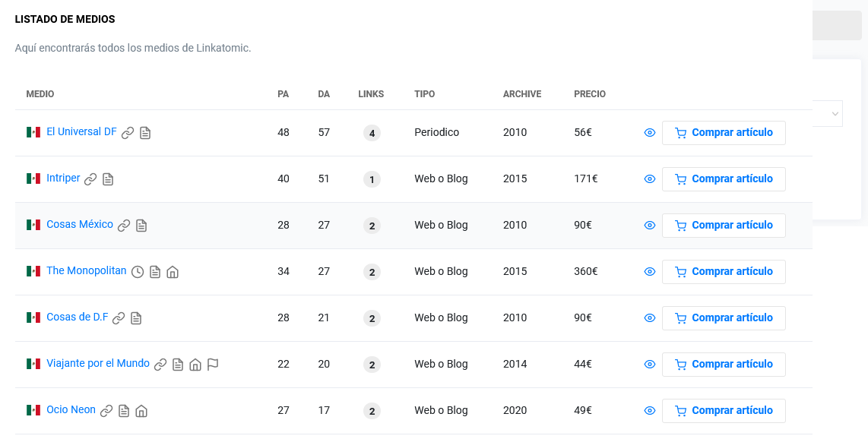The image size is (868, 439).
Task: Click links count badge for El Universal DF
Action: coord(372,134)
